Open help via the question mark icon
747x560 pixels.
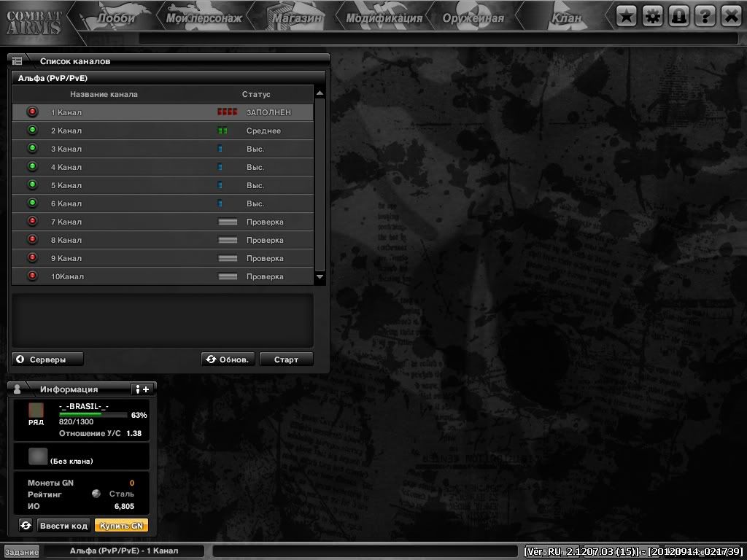point(705,16)
